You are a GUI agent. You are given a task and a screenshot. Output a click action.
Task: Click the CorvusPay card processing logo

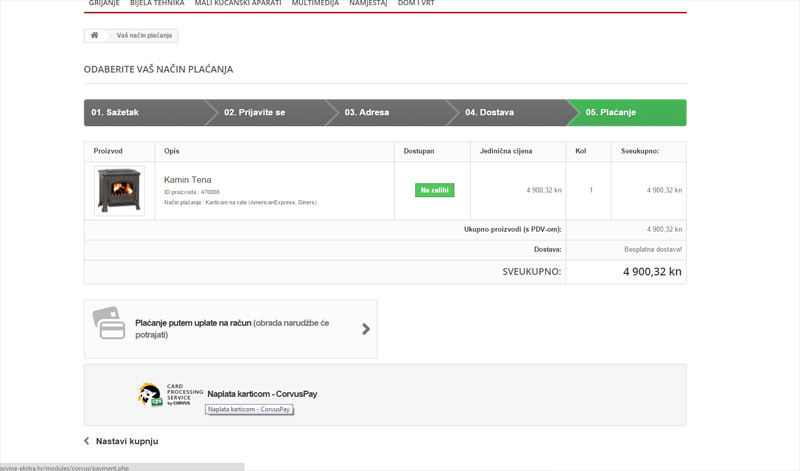(164, 394)
